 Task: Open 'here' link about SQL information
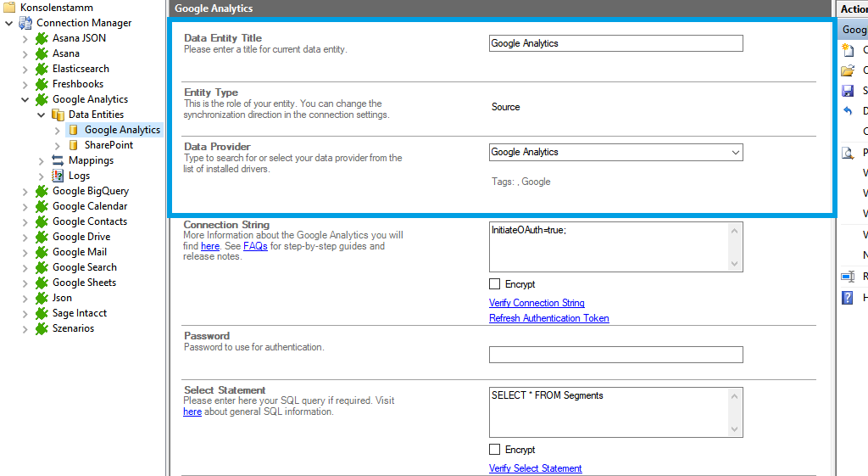tap(192, 412)
